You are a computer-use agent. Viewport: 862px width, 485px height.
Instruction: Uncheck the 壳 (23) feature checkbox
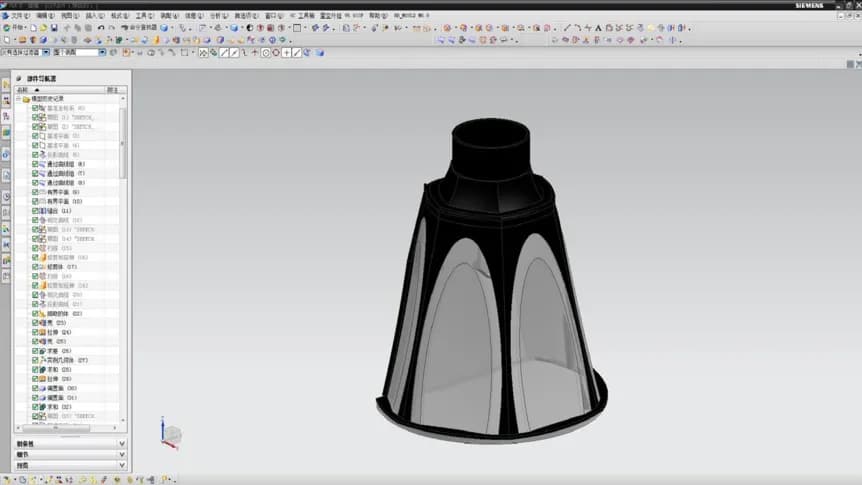[35, 323]
